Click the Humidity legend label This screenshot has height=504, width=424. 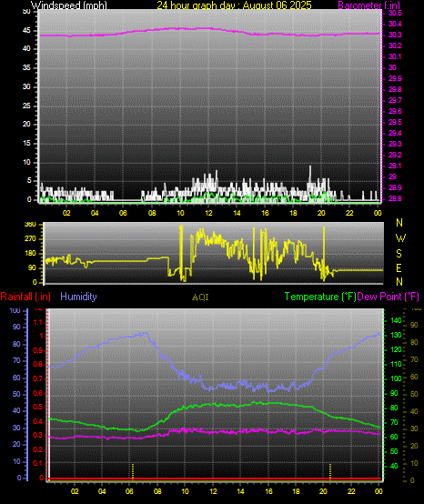[x=78, y=297]
